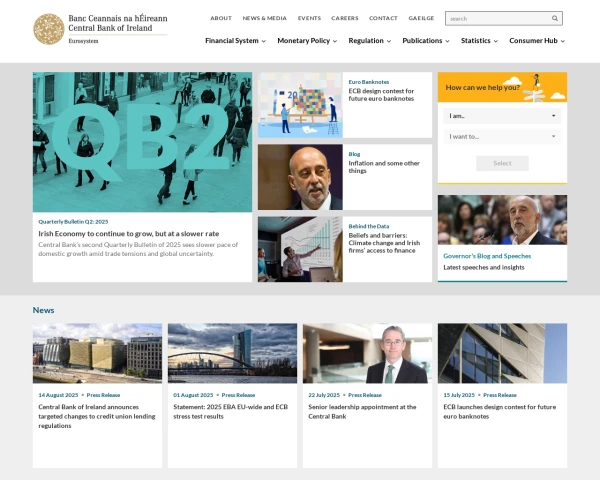Screen dimensions: 600x480
Task: Click the '01 August 2025' date text
Action: [x=193, y=395]
